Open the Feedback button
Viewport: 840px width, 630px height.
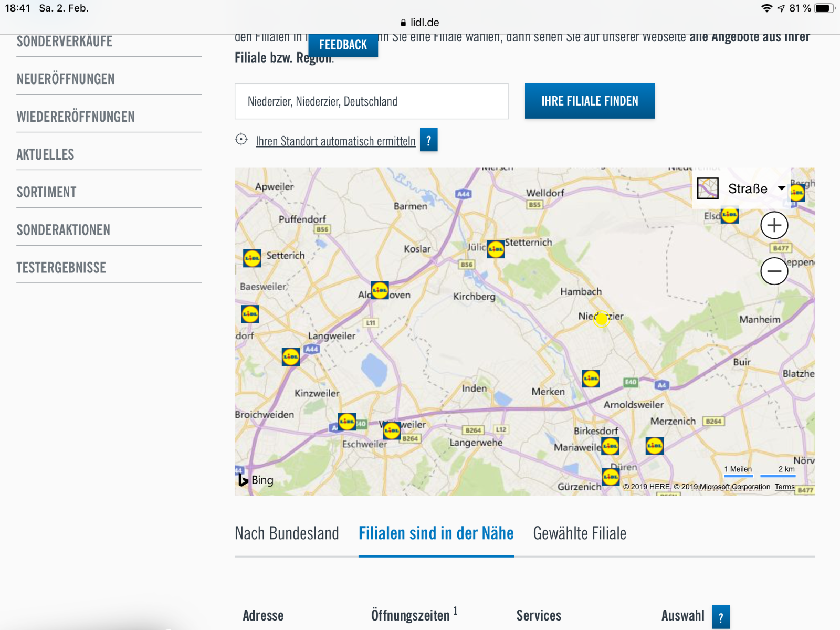[x=343, y=45]
